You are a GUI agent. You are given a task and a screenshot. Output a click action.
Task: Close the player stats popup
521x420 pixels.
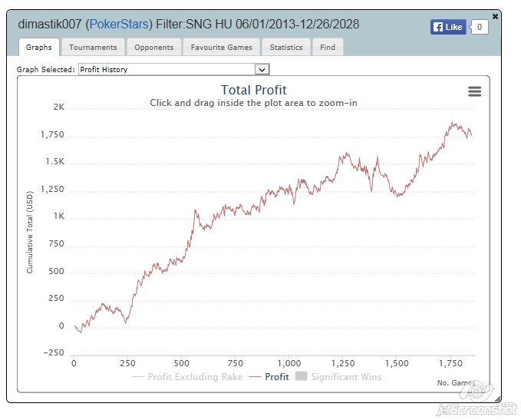(x=495, y=16)
